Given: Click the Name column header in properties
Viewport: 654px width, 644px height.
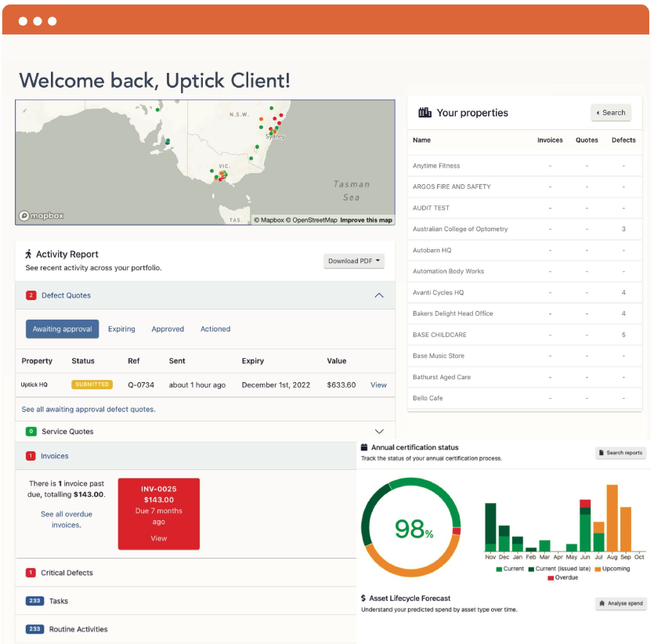Looking at the screenshot, I should point(421,140).
